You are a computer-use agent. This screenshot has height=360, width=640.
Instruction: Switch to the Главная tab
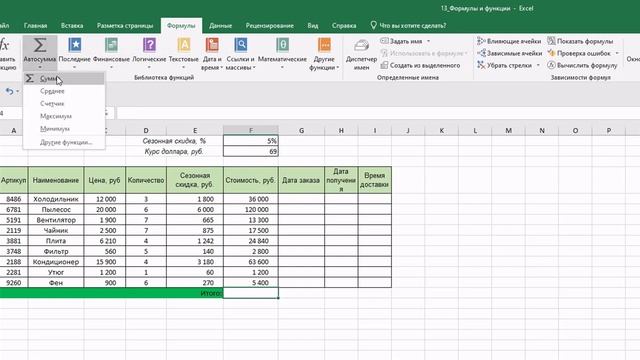coord(35,26)
